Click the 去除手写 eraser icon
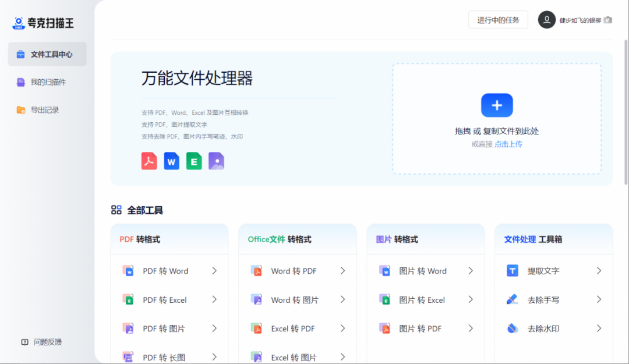This screenshot has width=629, height=364. coord(513,299)
